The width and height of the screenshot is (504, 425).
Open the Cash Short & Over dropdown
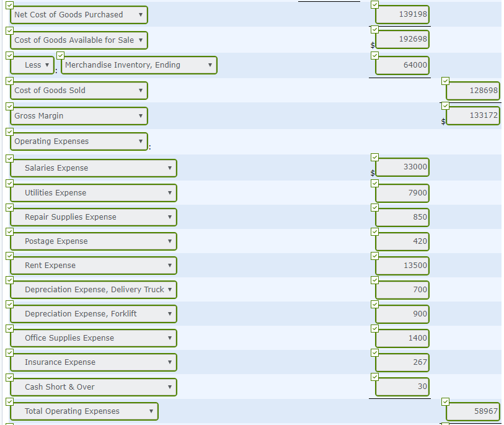(93, 387)
